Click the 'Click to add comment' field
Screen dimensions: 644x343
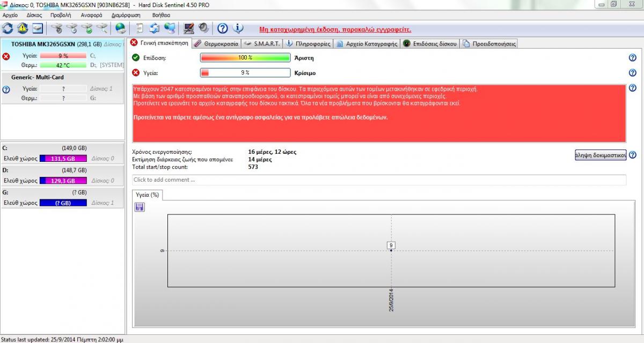(379, 180)
